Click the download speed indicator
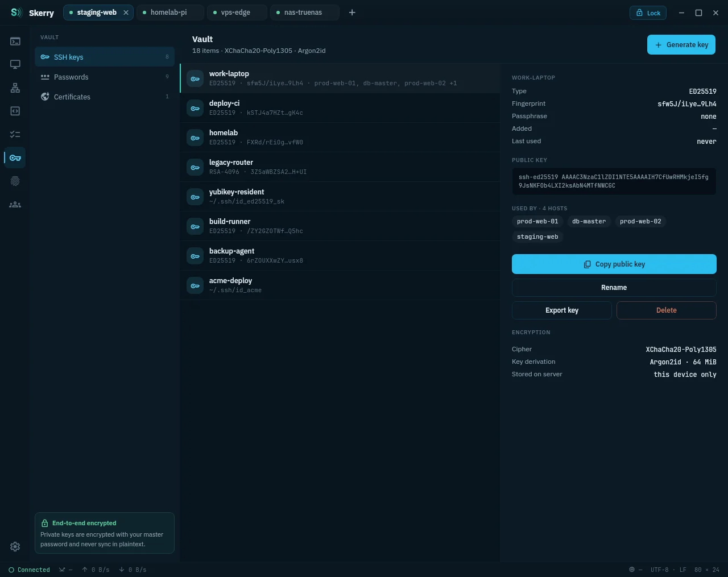Screen dimensions: 728x577 pyautogui.click(x=133, y=570)
